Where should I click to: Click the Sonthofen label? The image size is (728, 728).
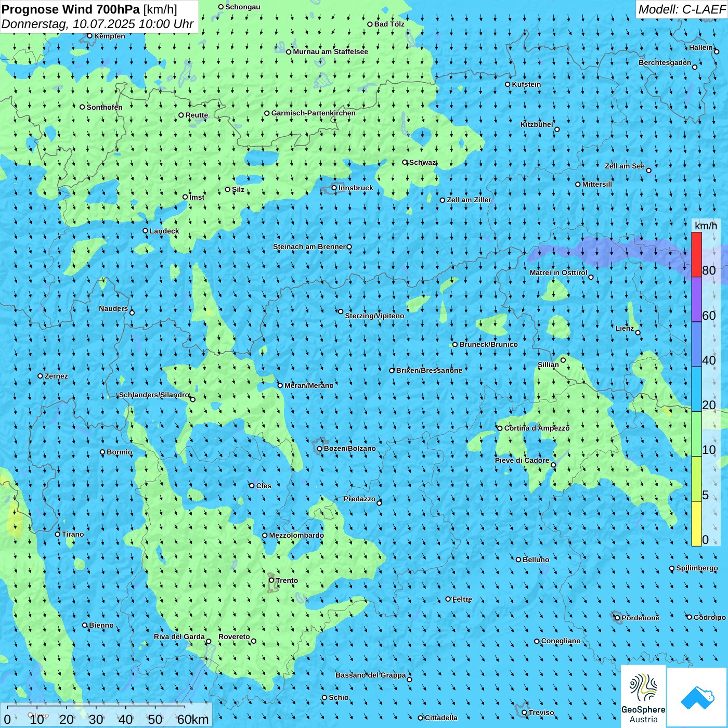pos(105,107)
